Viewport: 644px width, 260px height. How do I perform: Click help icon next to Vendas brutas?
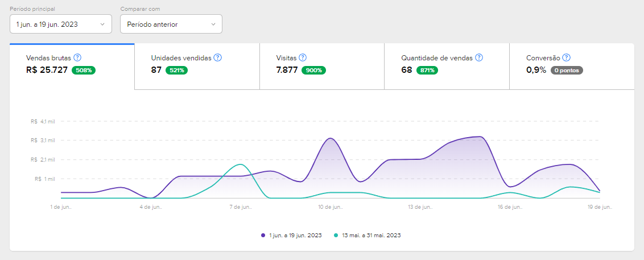pyautogui.click(x=77, y=57)
